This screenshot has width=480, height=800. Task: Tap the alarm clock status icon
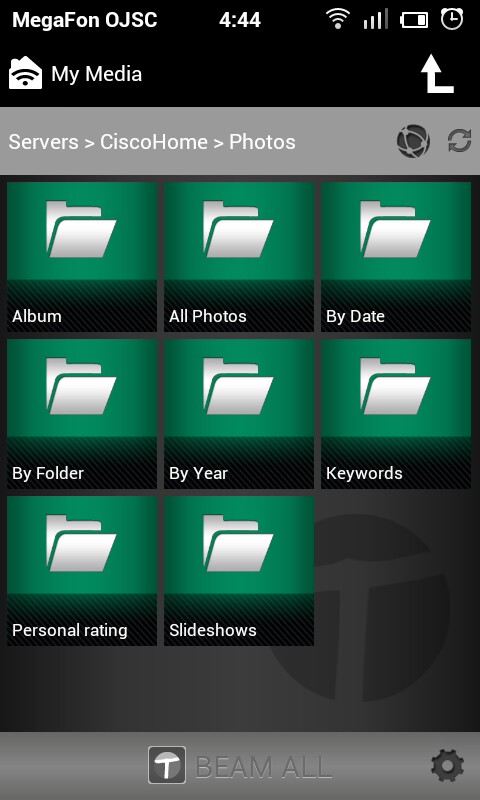(x=451, y=19)
